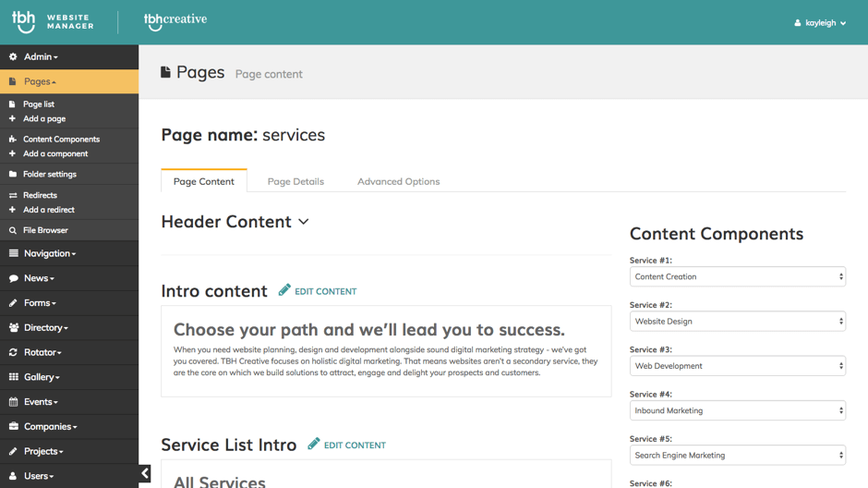Screen dimensions: 868x488
Task: Click the Events calendar icon
Action: pos(13,402)
